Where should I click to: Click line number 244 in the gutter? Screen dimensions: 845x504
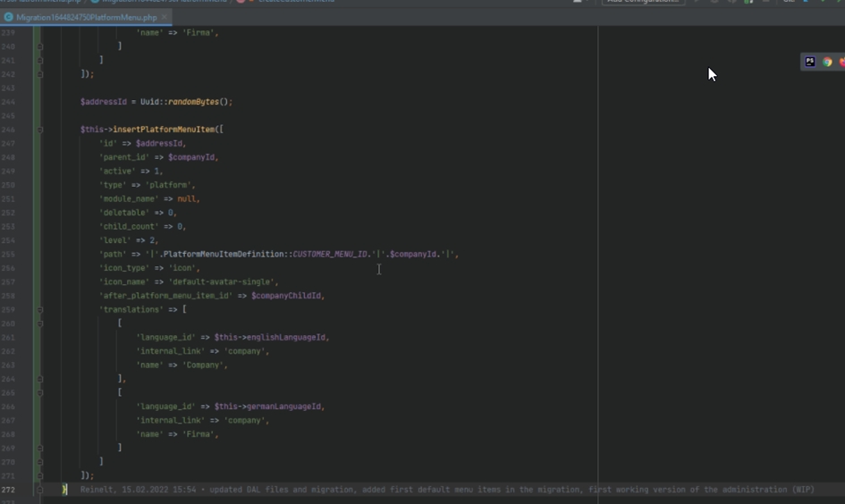tap(9, 102)
